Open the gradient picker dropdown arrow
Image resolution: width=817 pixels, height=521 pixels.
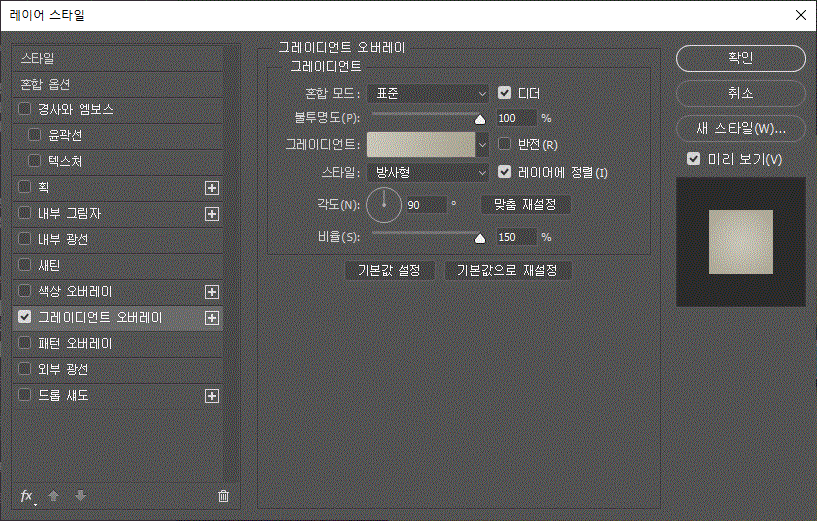tap(482, 145)
